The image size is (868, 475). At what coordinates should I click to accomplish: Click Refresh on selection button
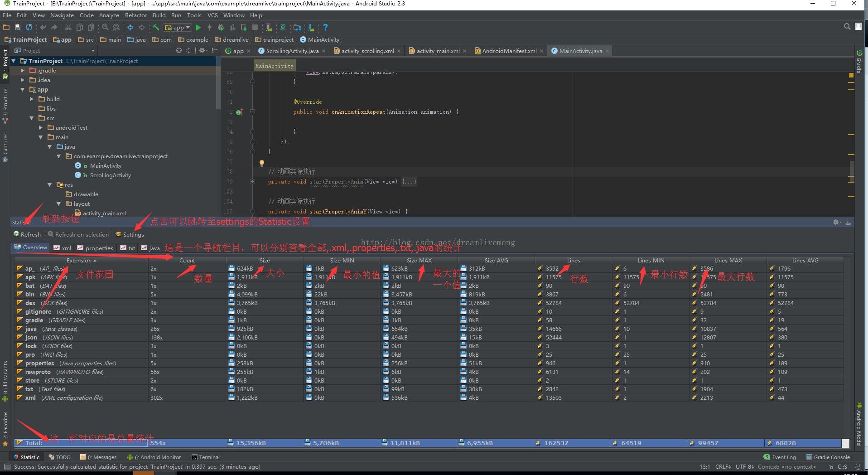pyautogui.click(x=78, y=234)
